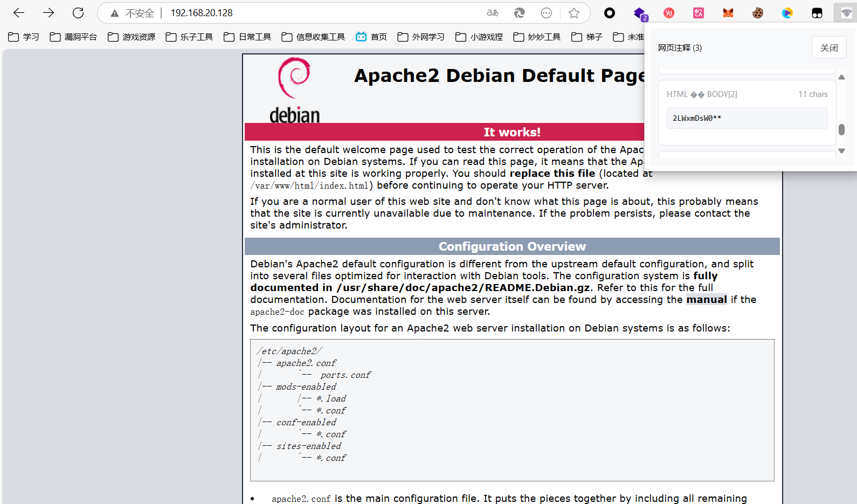
Task: Open the 游戏资源 bookmark folder
Action: click(132, 37)
